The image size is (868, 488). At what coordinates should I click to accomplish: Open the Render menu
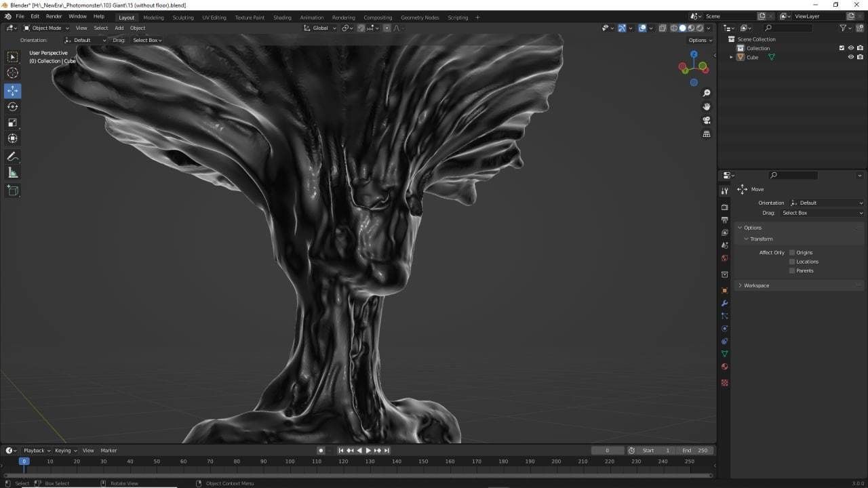[x=54, y=16]
